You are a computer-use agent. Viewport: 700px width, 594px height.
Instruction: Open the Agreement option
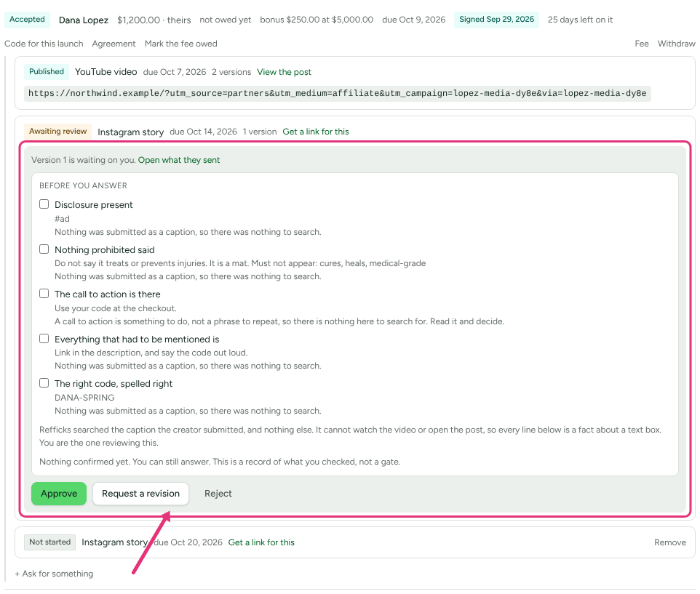tap(114, 44)
